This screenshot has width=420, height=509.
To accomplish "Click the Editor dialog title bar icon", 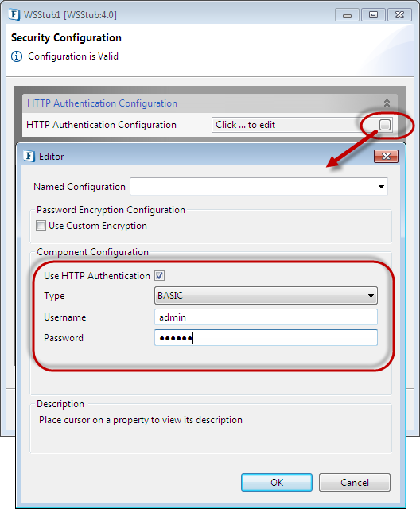I will tap(29, 156).
